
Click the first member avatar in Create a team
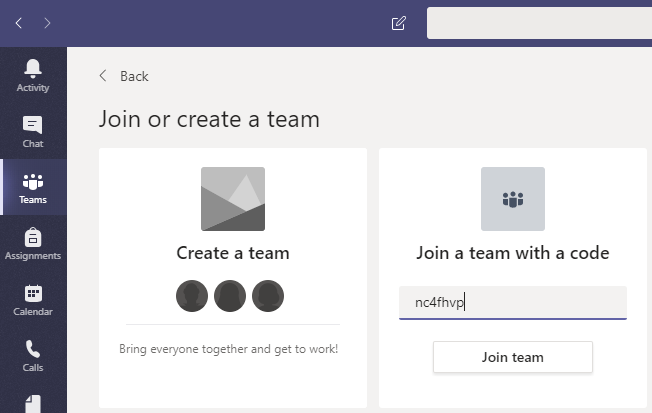tap(192, 296)
